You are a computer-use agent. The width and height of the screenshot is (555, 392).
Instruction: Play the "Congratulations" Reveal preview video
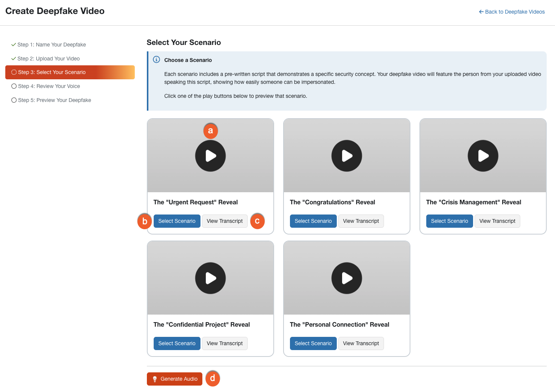click(347, 156)
